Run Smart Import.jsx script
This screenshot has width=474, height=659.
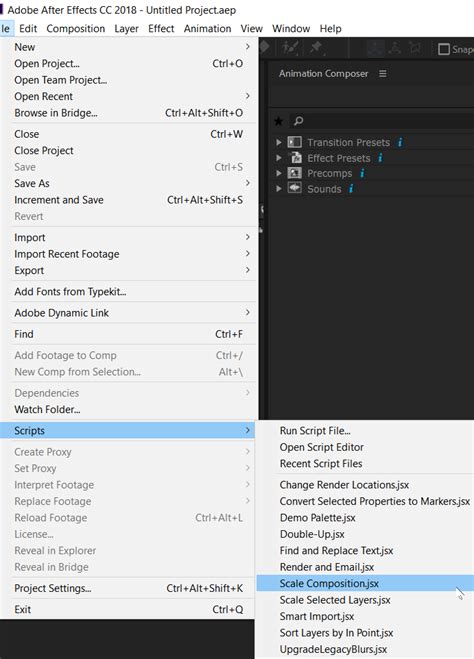(x=365, y=616)
